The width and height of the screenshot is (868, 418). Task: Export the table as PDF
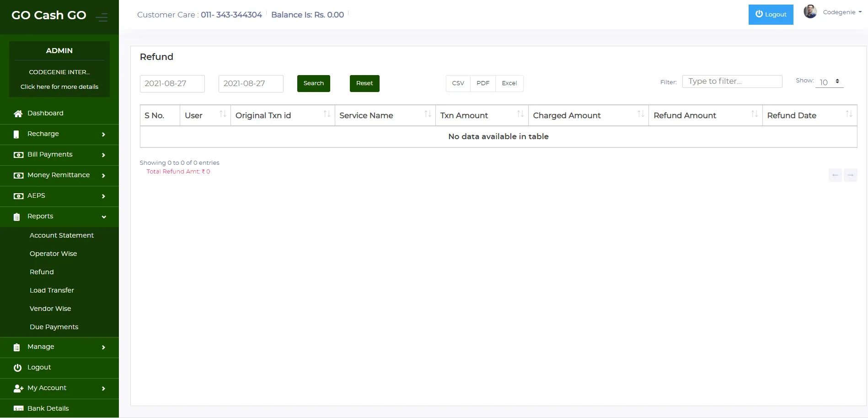point(482,83)
